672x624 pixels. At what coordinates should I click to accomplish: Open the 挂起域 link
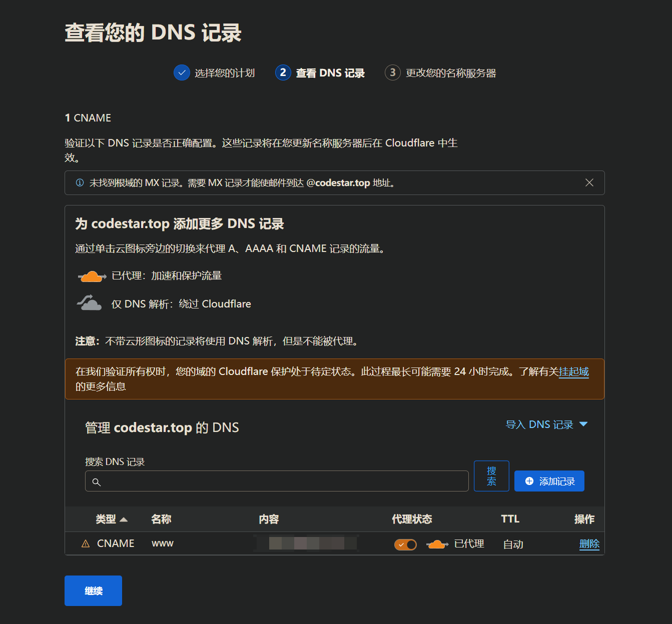574,372
